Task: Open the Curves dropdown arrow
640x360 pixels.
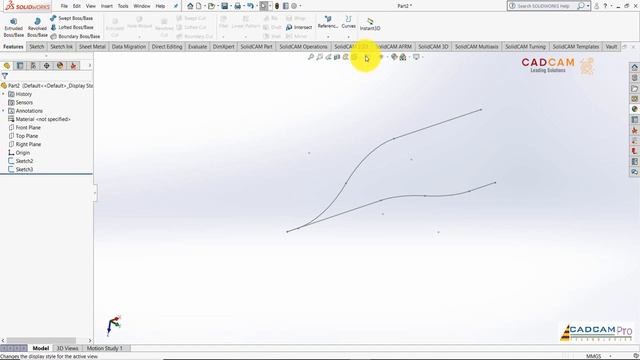Action: (x=348, y=37)
